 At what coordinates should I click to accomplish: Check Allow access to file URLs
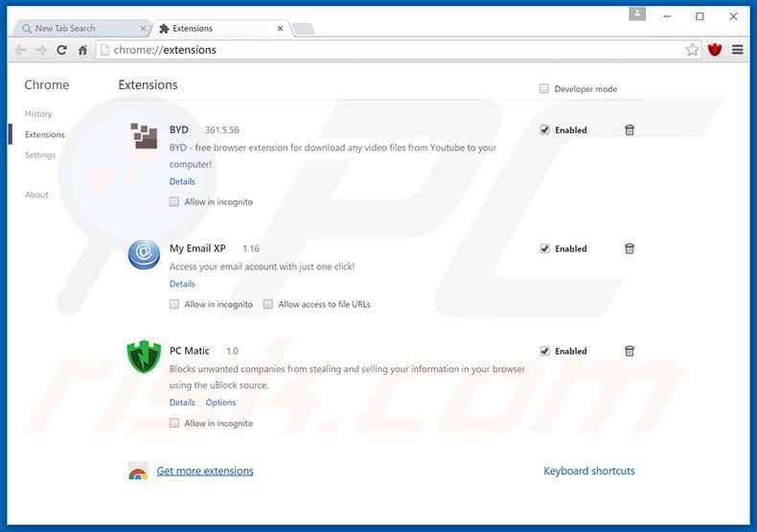point(268,304)
